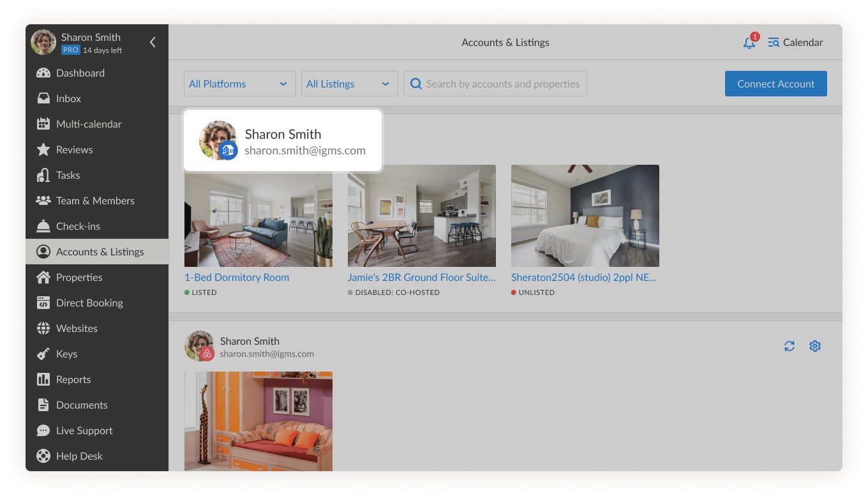Viewport: 868px width, 498px height.
Task: Open settings gear for Airbnb account
Action: (x=815, y=346)
